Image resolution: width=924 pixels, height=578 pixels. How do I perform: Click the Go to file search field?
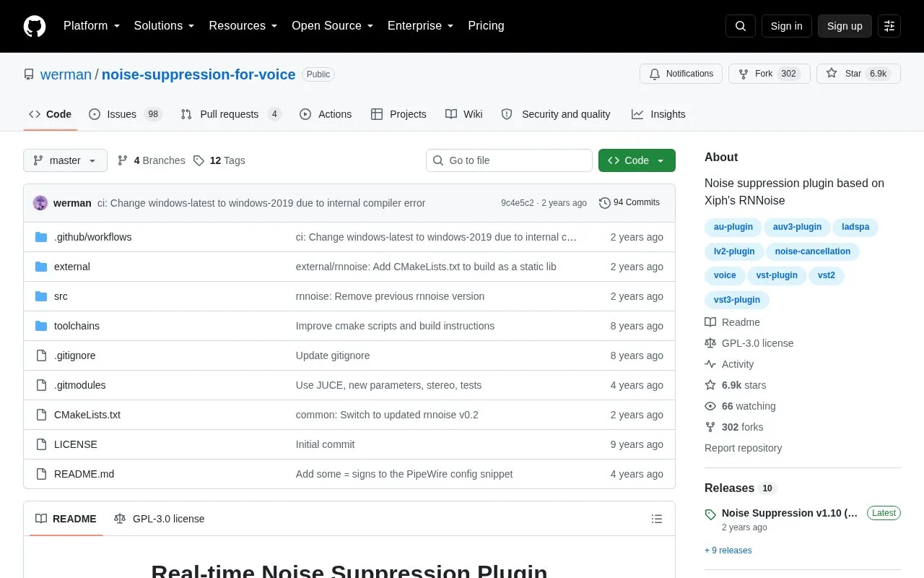pyautogui.click(x=509, y=160)
